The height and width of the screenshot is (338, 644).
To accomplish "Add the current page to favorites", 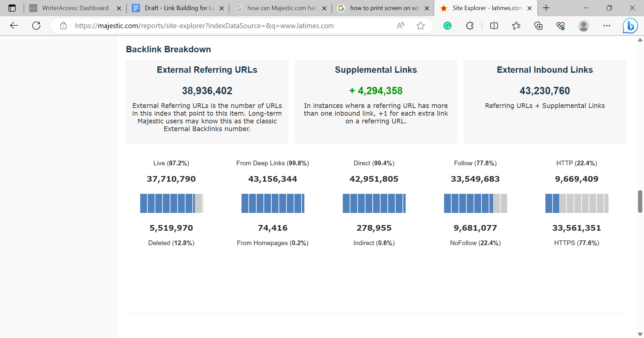I will coord(421,25).
